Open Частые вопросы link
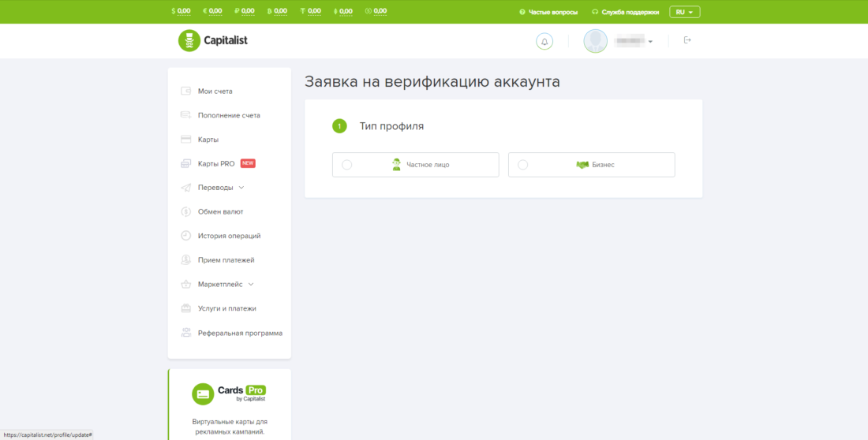Screen dimensions: 868x440 [x=552, y=12]
